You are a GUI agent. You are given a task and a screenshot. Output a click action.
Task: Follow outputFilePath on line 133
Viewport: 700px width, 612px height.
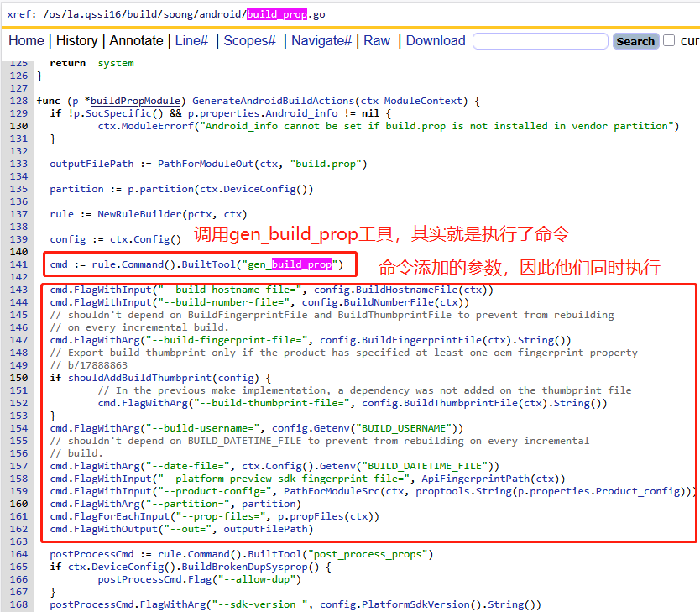coord(91,164)
